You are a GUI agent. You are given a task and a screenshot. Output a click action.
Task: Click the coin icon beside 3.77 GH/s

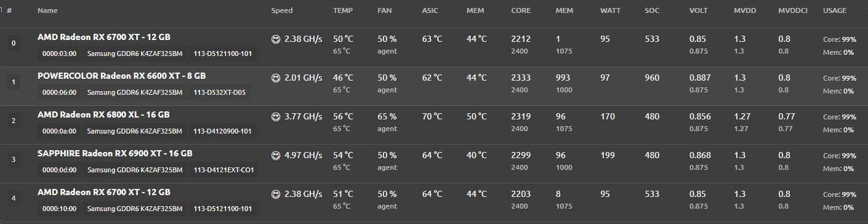point(276,116)
